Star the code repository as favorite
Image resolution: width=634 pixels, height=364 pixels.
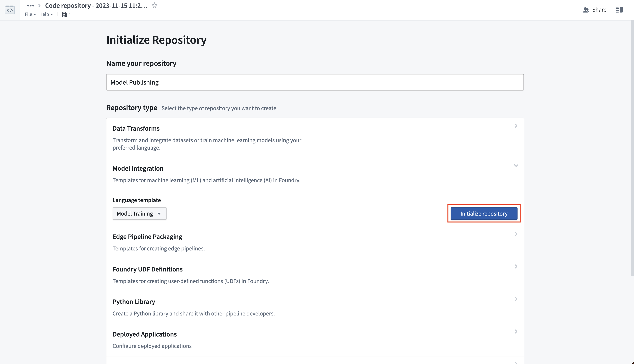pyautogui.click(x=155, y=5)
